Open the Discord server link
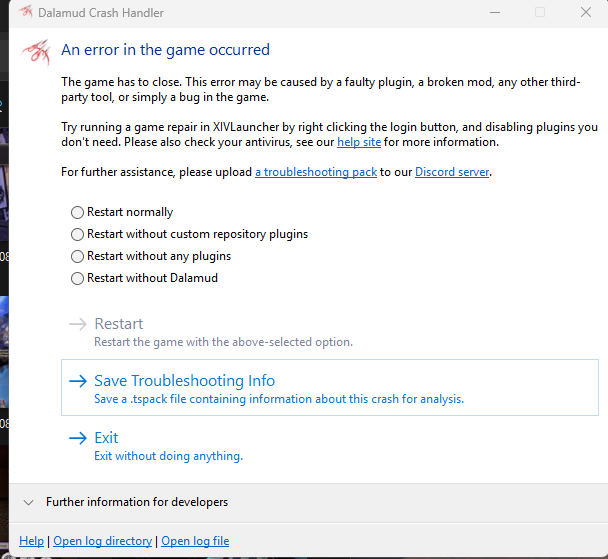 tap(452, 172)
